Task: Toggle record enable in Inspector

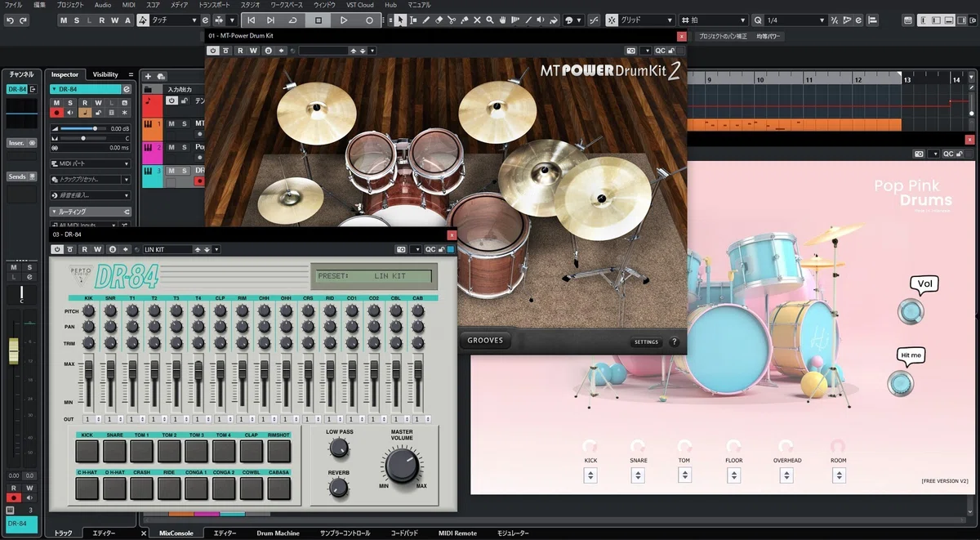Action: tap(58, 114)
